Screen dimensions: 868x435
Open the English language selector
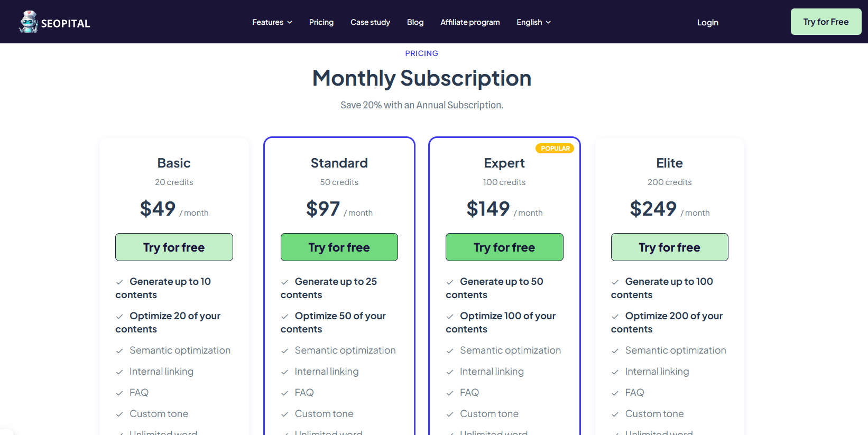click(x=533, y=22)
